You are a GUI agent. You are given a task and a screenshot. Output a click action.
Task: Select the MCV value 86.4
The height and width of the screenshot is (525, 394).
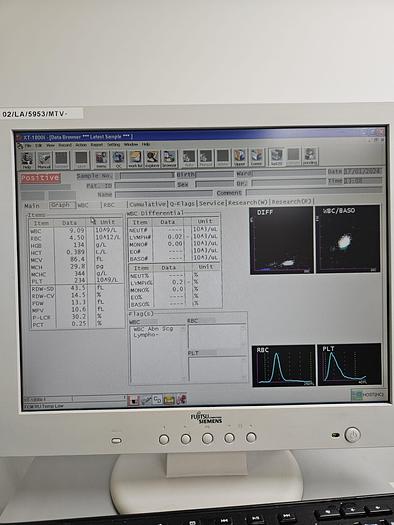(x=77, y=259)
